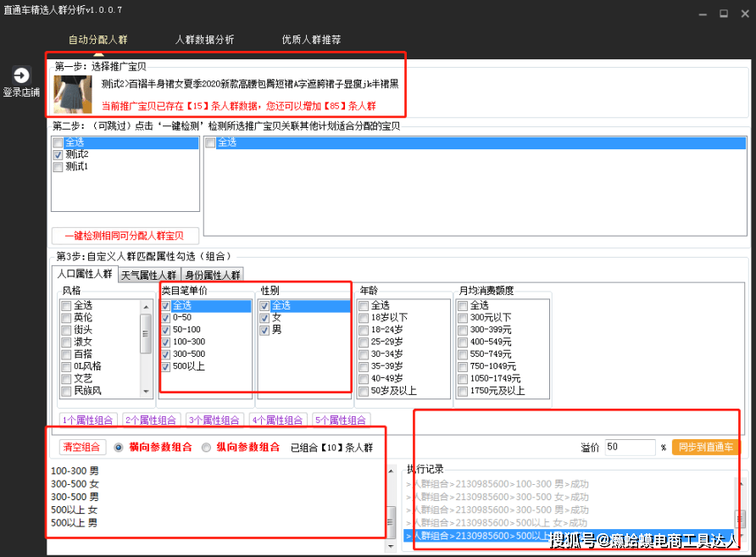Open the 身份属性人群 panel
The image size is (756, 557).
pyautogui.click(x=213, y=275)
